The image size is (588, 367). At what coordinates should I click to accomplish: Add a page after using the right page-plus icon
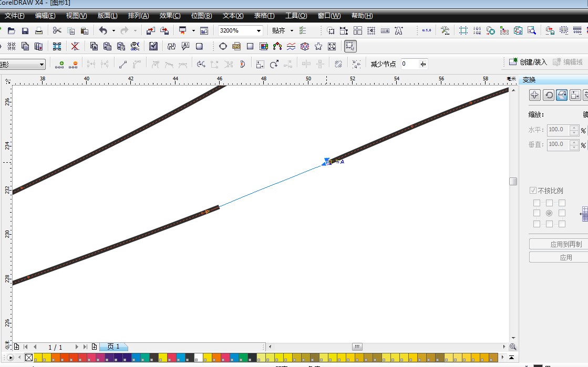click(94, 347)
